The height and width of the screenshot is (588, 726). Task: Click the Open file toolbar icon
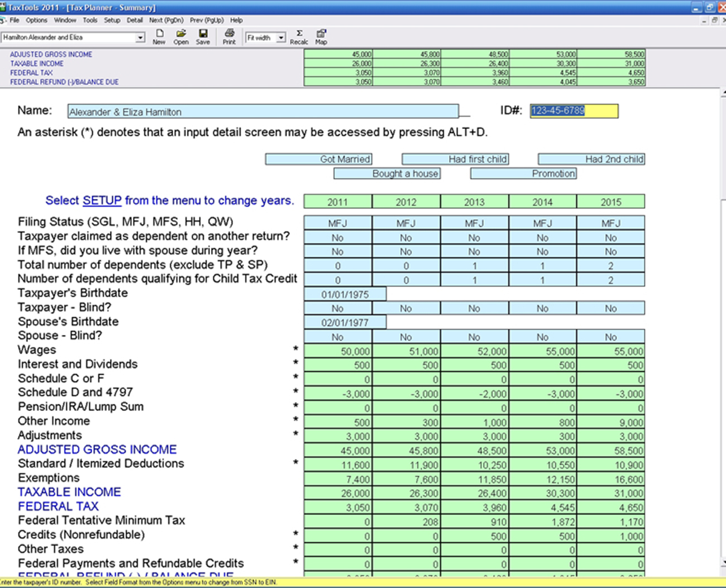pos(181,37)
